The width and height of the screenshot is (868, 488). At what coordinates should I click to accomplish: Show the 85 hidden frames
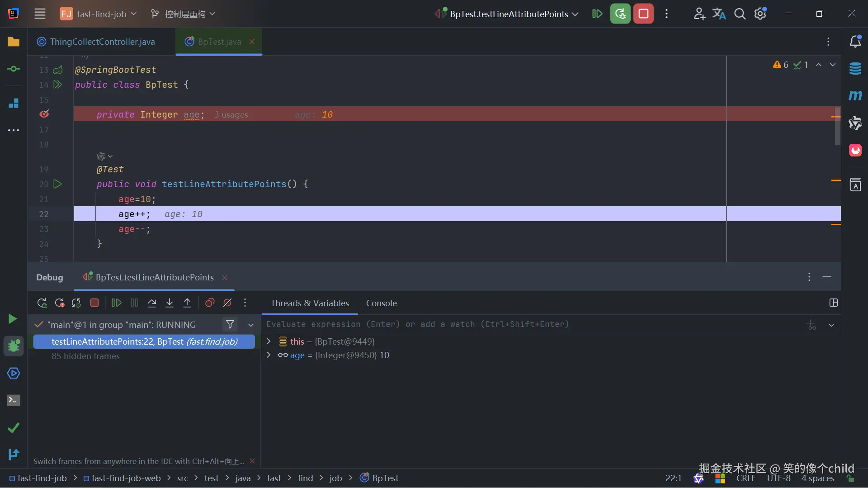tap(85, 356)
